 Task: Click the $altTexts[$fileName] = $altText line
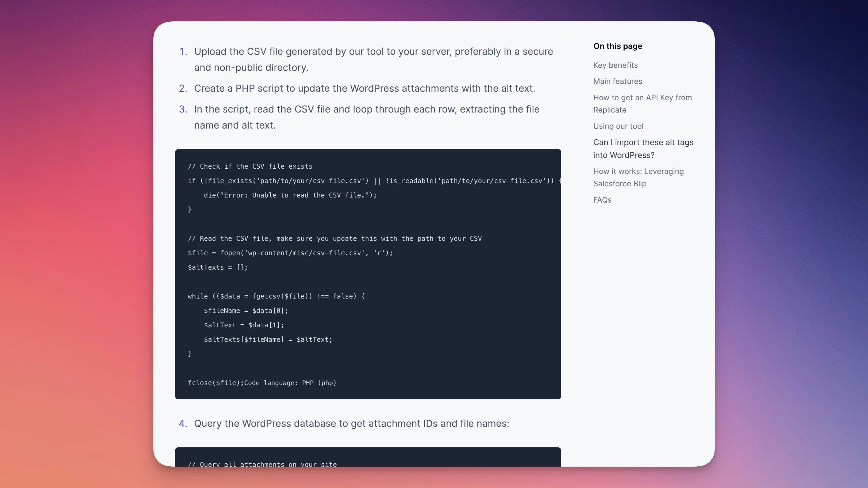click(x=268, y=339)
